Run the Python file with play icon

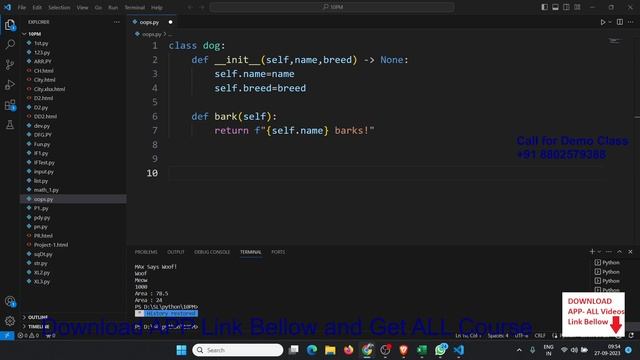(603, 22)
